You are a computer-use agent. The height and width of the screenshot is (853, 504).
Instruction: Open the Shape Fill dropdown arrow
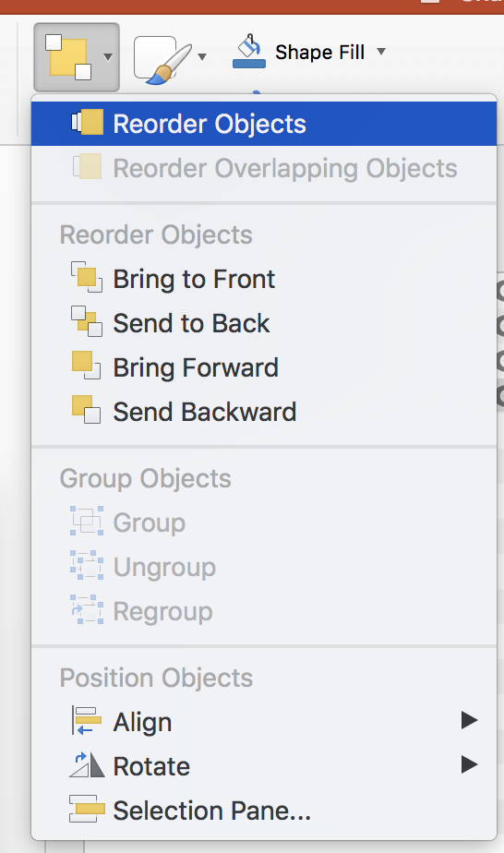coord(381,52)
